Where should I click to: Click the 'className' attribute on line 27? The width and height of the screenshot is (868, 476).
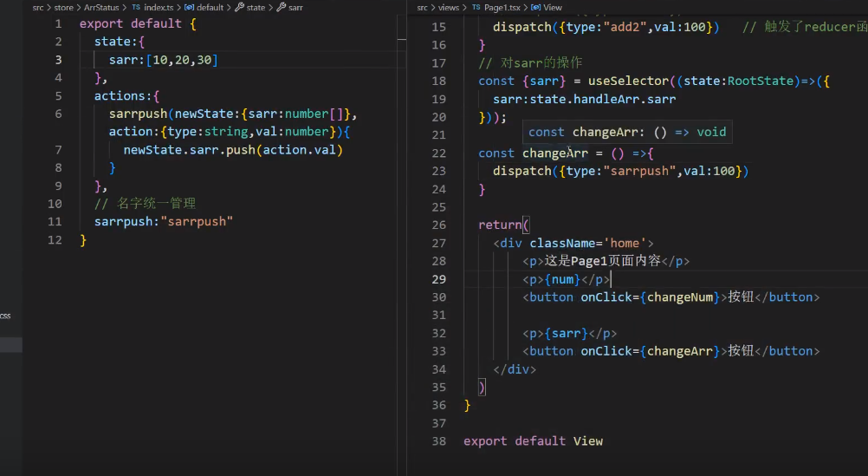click(562, 244)
